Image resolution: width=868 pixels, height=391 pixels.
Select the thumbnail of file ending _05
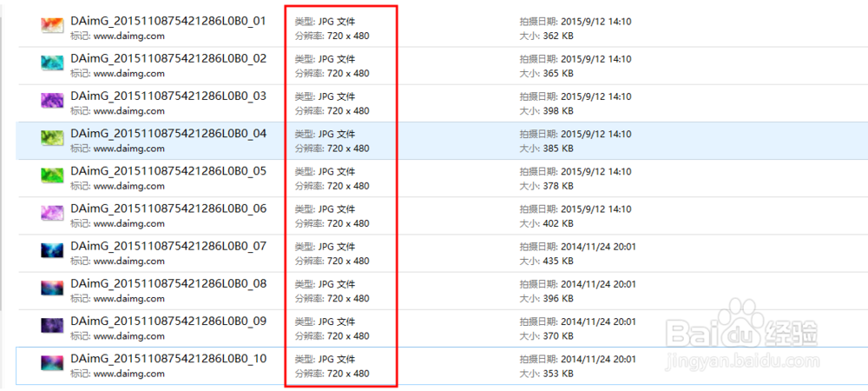click(53, 176)
